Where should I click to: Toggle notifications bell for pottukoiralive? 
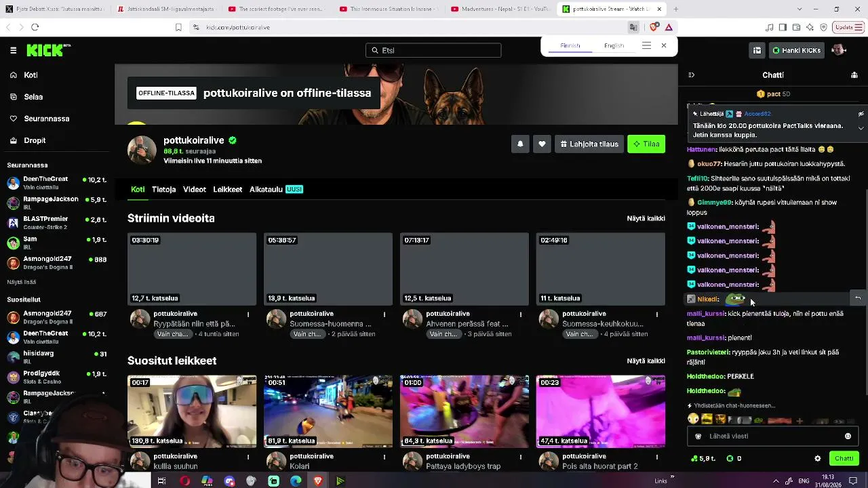(x=520, y=144)
